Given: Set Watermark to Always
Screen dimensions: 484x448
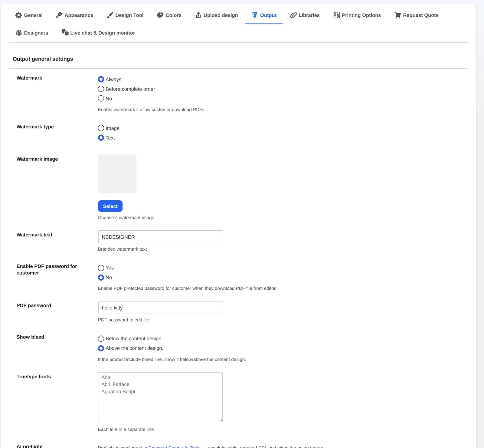Looking at the screenshot, I should (x=101, y=79).
